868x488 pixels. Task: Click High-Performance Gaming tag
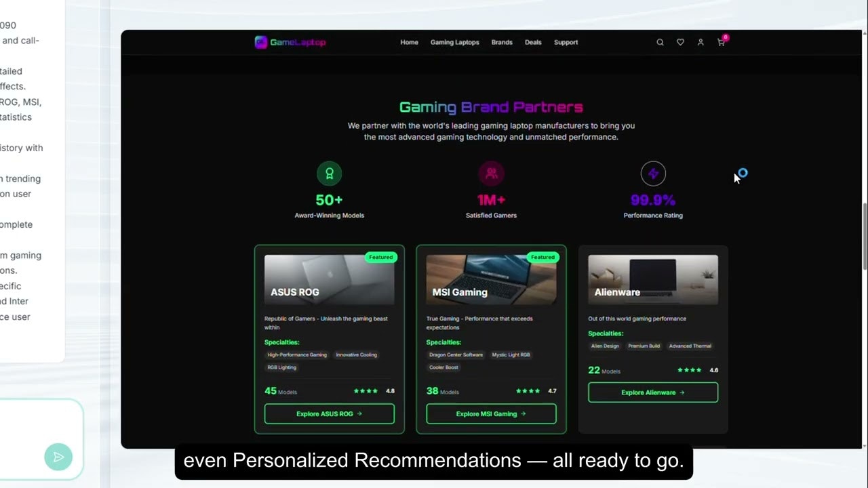pos(297,354)
